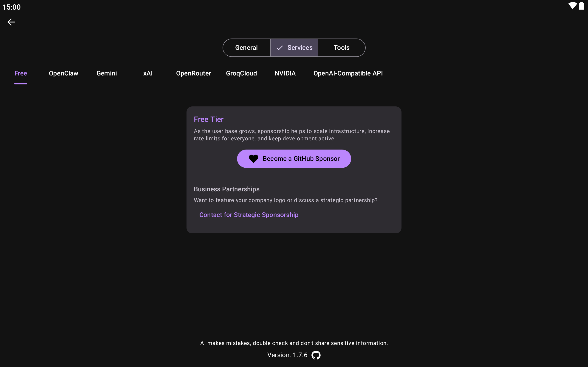Open the Free services tab
This screenshot has height=367, width=588.
(x=21, y=73)
